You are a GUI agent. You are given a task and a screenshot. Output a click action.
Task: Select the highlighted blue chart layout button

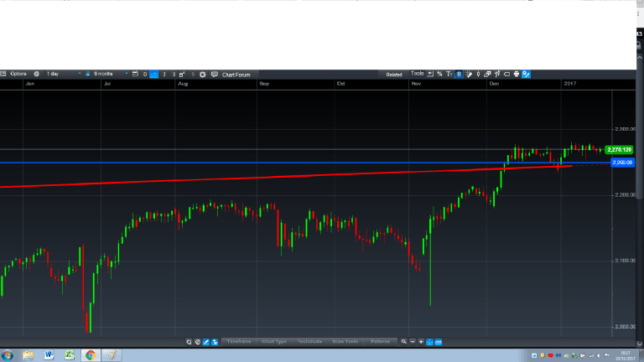154,75
